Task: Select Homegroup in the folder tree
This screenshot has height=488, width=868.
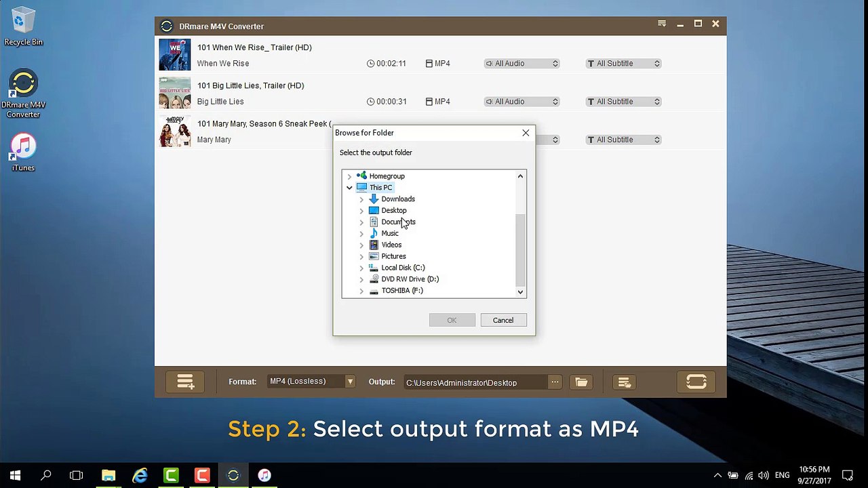Action: (387, 176)
